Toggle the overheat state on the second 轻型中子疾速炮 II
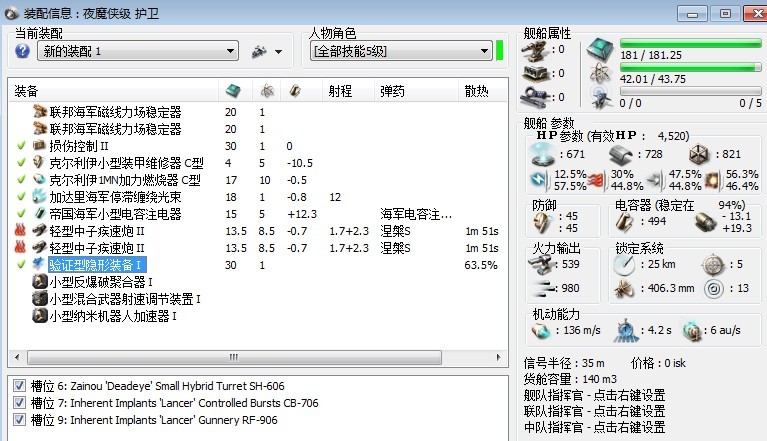Image resolution: width=767 pixels, height=441 pixels. [20, 247]
